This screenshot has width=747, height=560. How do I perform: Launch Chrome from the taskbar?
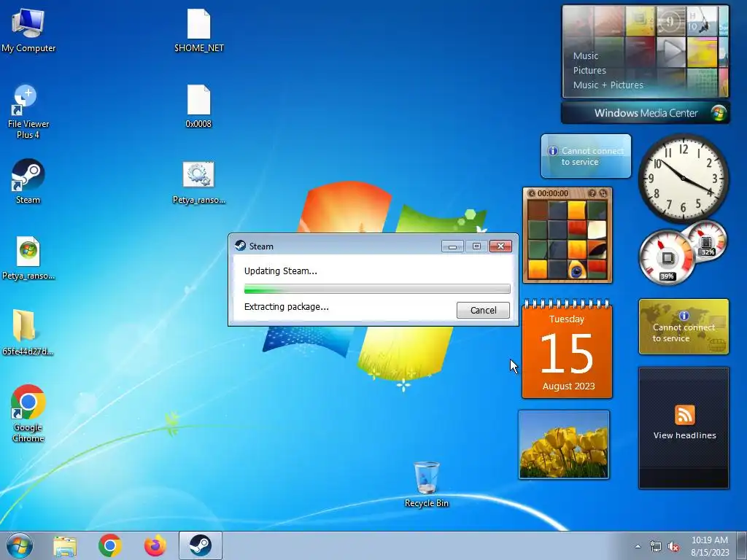(x=110, y=545)
